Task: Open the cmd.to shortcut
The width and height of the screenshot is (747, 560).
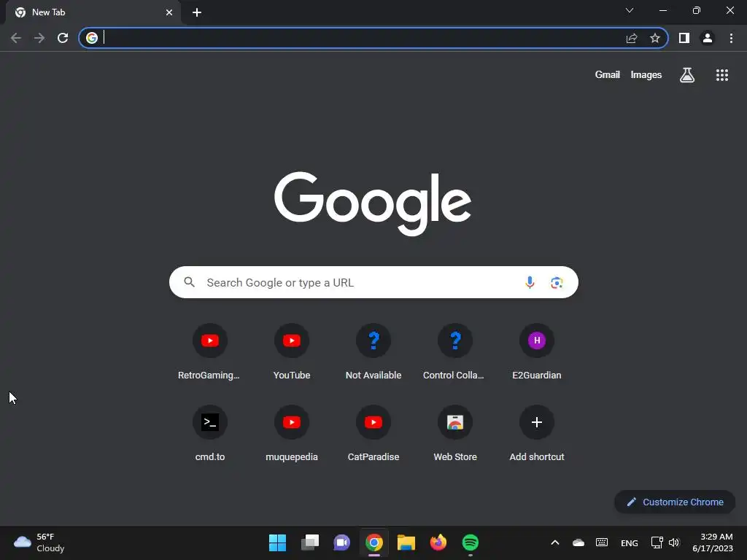Action: (209, 434)
